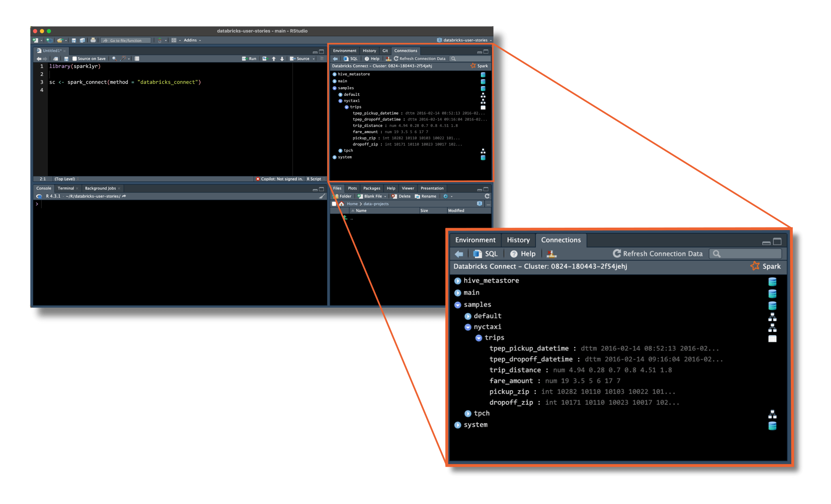The height and width of the screenshot is (504, 831).
Task: Open the version control toolbar dropdown
Action: [161, 40]
